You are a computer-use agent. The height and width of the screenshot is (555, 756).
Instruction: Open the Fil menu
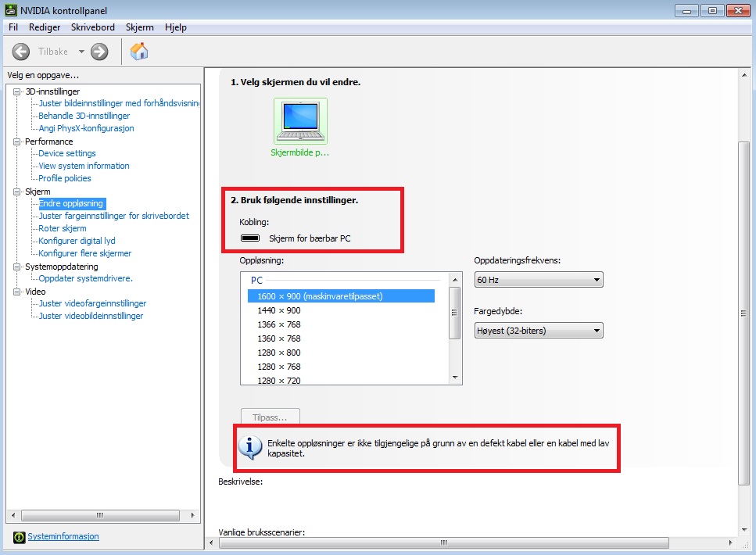[13, 27]
